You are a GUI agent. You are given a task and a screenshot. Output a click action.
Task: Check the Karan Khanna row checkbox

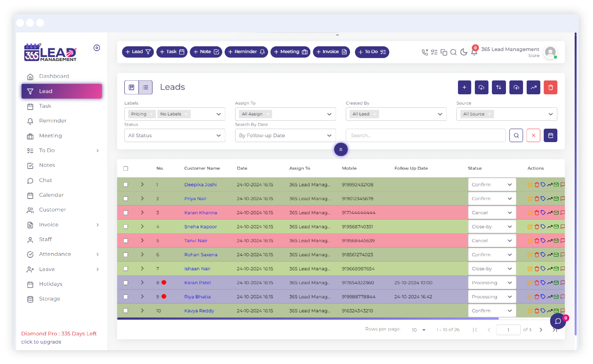pos(126,213)
